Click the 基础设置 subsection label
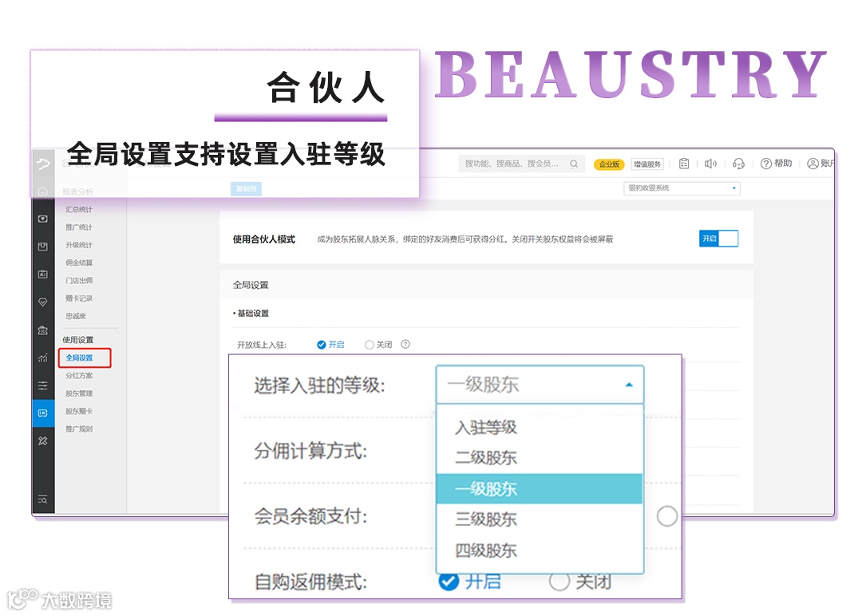The image size is (862, 616). [x=253, y=314]
